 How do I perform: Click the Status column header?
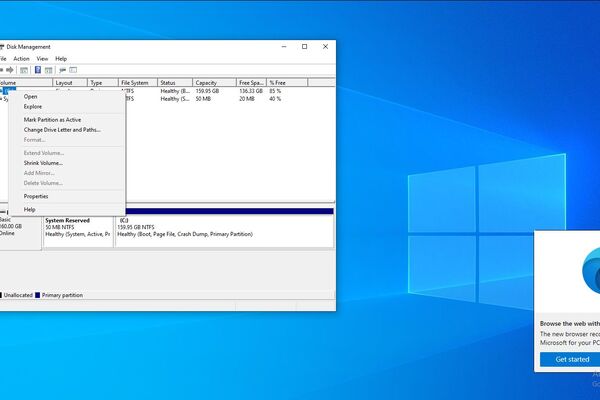(x=168, y=83)
